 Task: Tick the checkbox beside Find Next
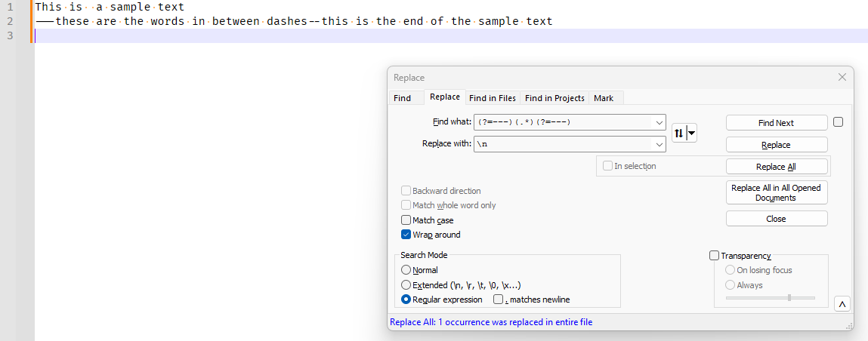(838, 122)
